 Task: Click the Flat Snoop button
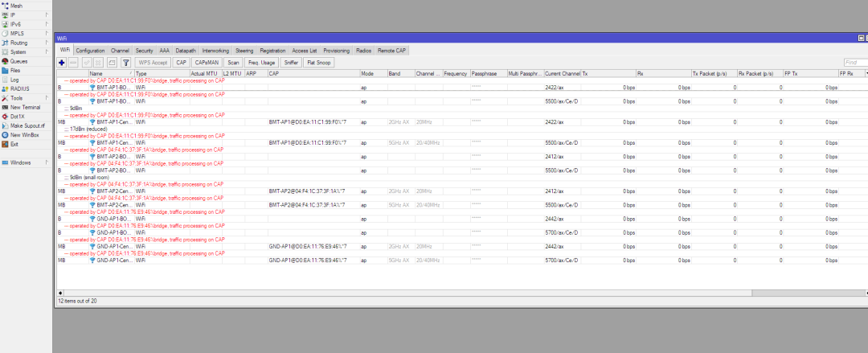click(319, 63)
